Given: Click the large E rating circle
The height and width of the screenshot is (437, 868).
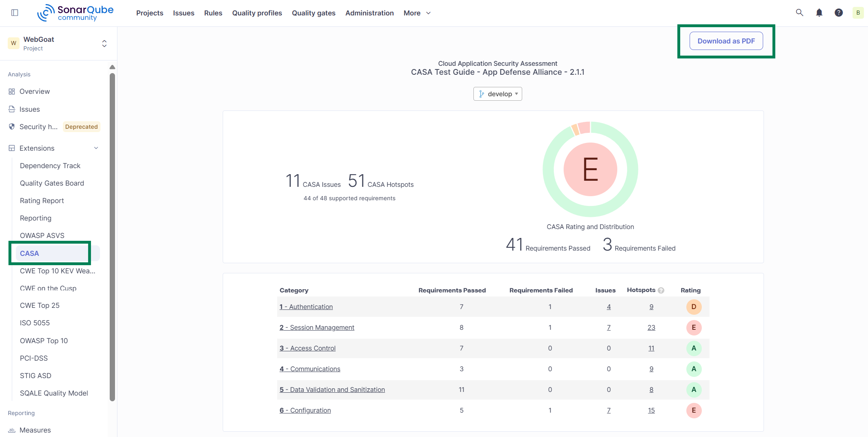Looking at the screenshot, I should pyautogui.click(x=590, y=169).
